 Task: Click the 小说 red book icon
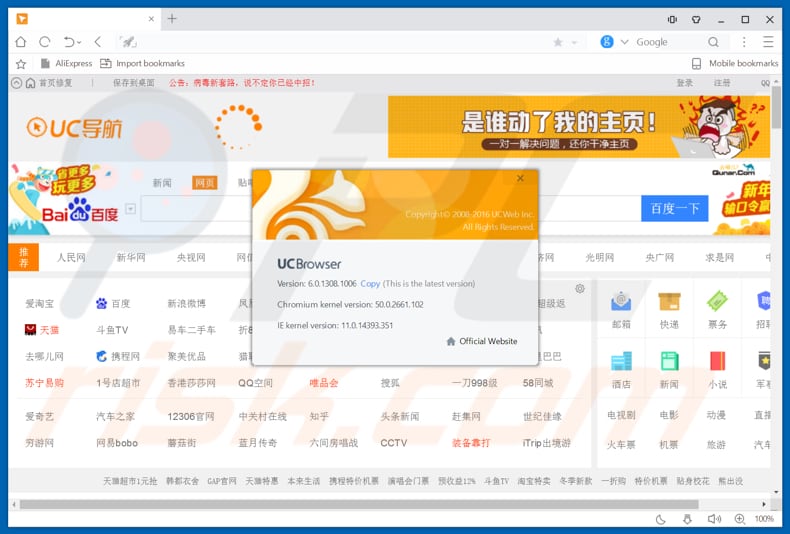(x=717, y=361)
